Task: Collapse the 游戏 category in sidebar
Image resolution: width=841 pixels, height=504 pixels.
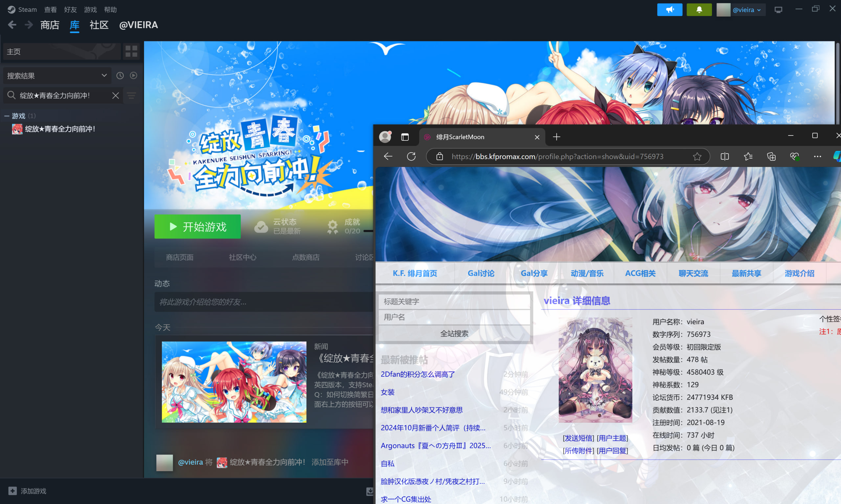Action: pos(7,116)
